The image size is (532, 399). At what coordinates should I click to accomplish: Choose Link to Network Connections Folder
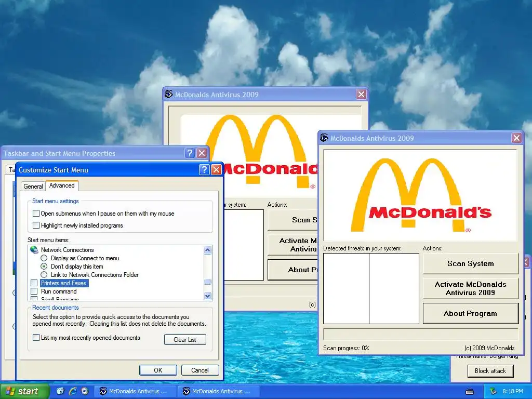[x=44, y=274]
